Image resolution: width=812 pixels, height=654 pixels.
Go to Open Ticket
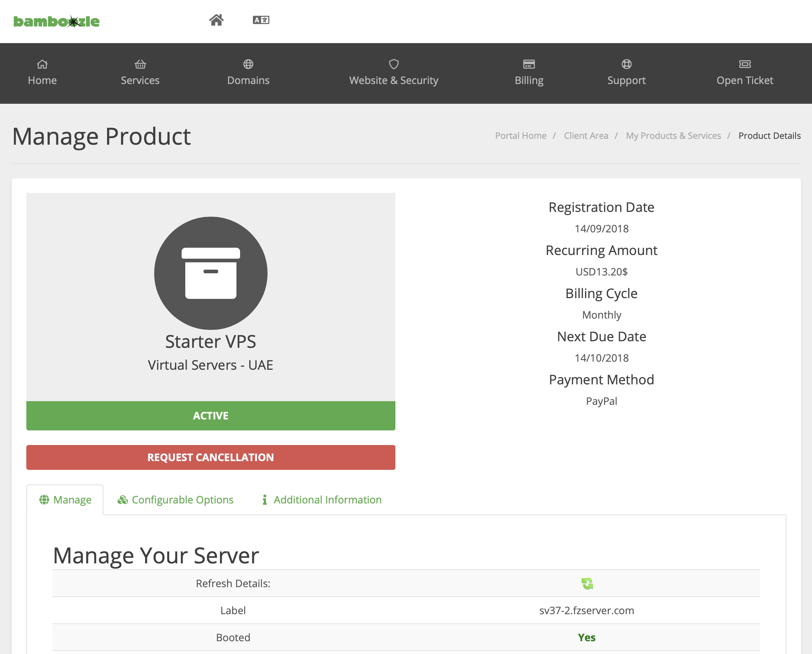[x=745, y=73]
